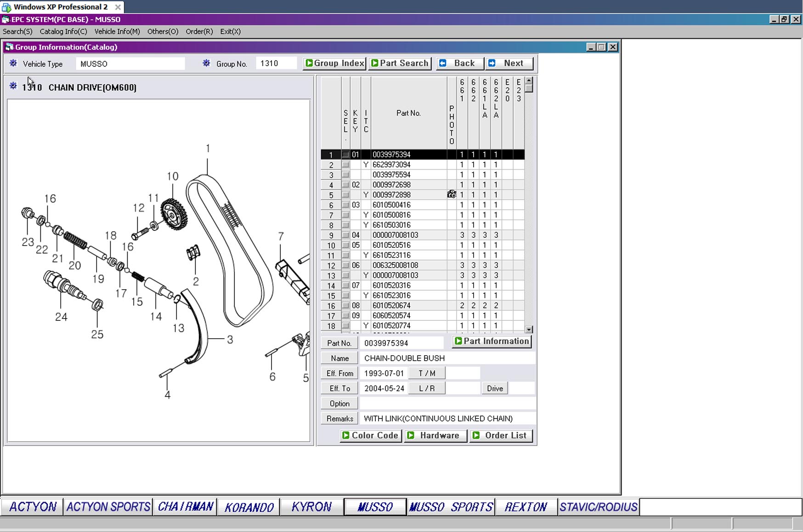Open the Order List
The height and width of the screenshot is (532, 803).
500,436
